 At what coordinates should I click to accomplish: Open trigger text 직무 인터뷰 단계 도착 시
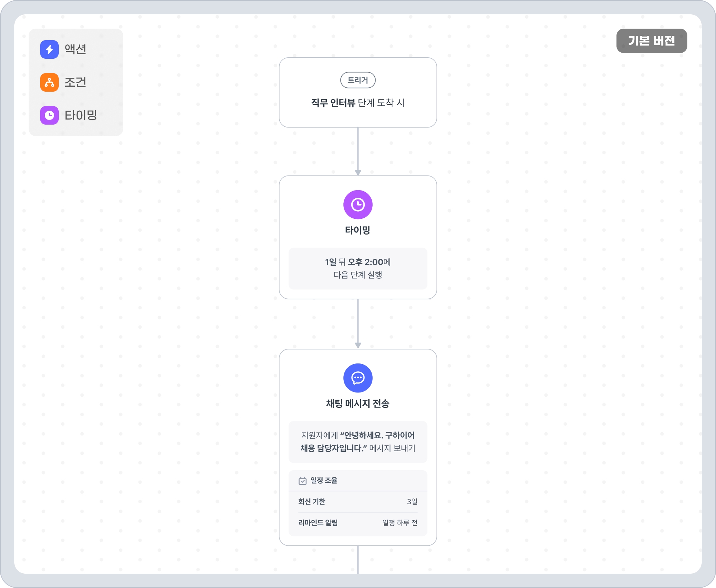358,103
